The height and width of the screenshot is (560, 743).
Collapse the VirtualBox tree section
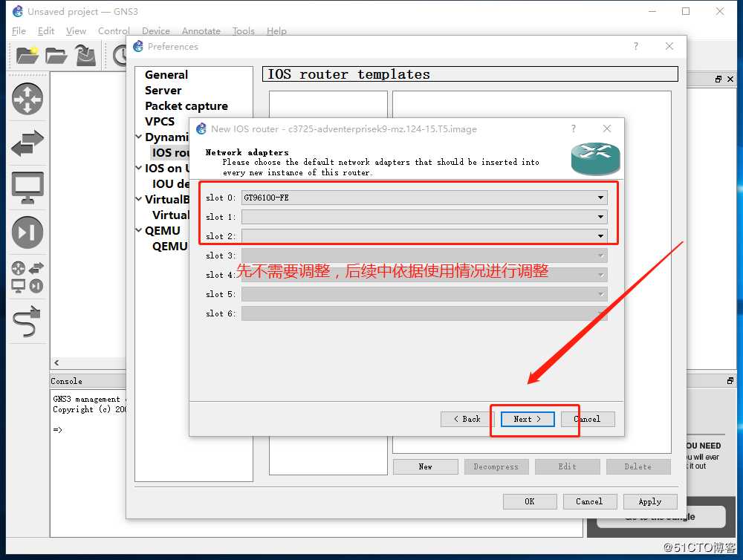tap(139, 200)
